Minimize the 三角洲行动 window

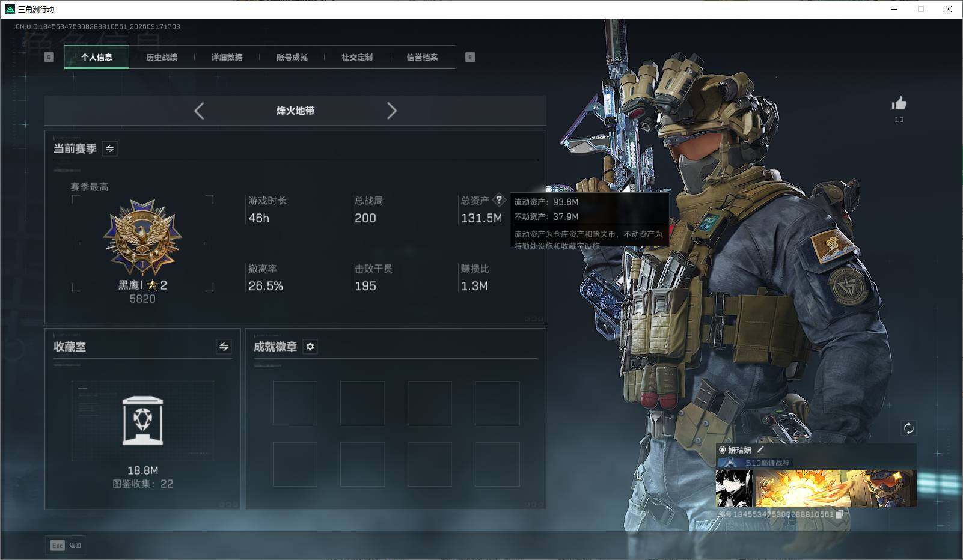point(893,9)
